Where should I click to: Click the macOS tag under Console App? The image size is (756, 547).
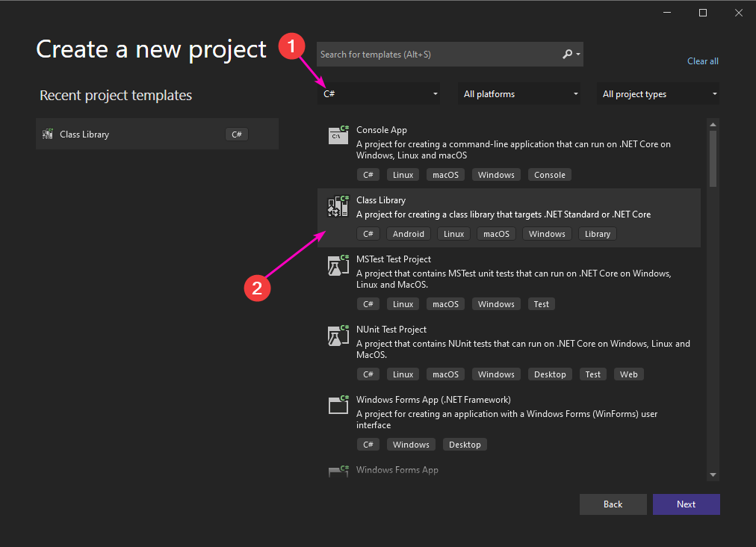445,175
